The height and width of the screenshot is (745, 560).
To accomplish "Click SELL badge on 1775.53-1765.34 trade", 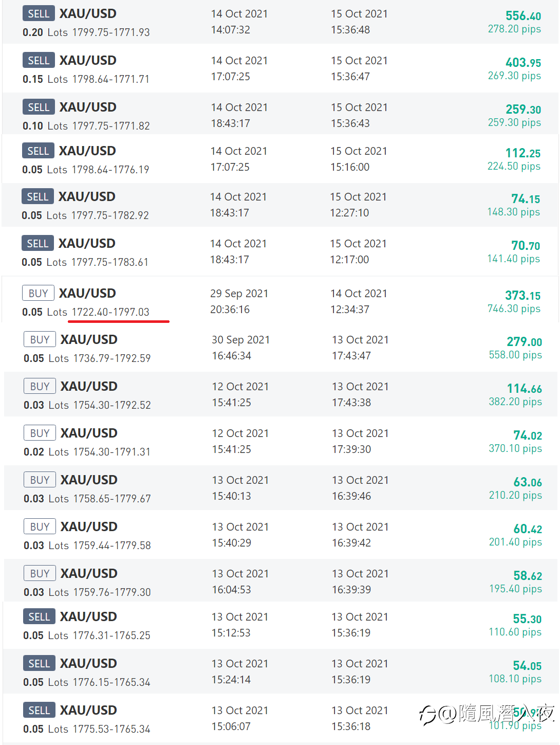I will (x=39, y=710).
